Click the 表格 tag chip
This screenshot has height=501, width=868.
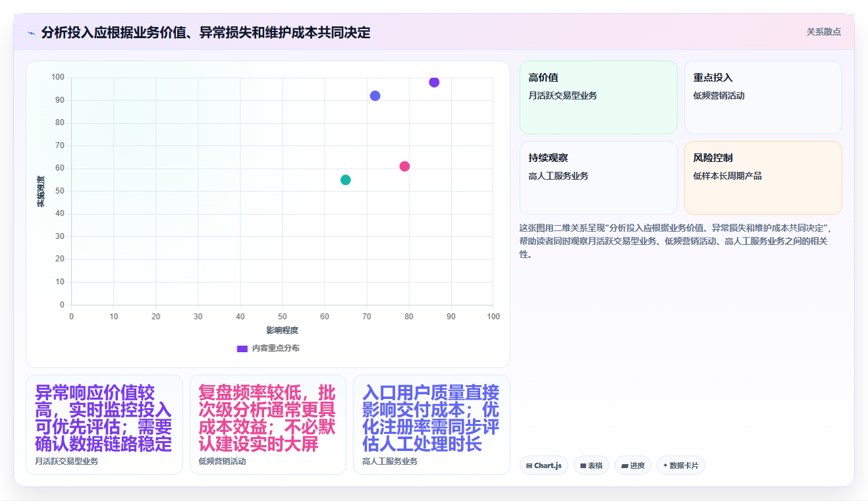[591, 465]
